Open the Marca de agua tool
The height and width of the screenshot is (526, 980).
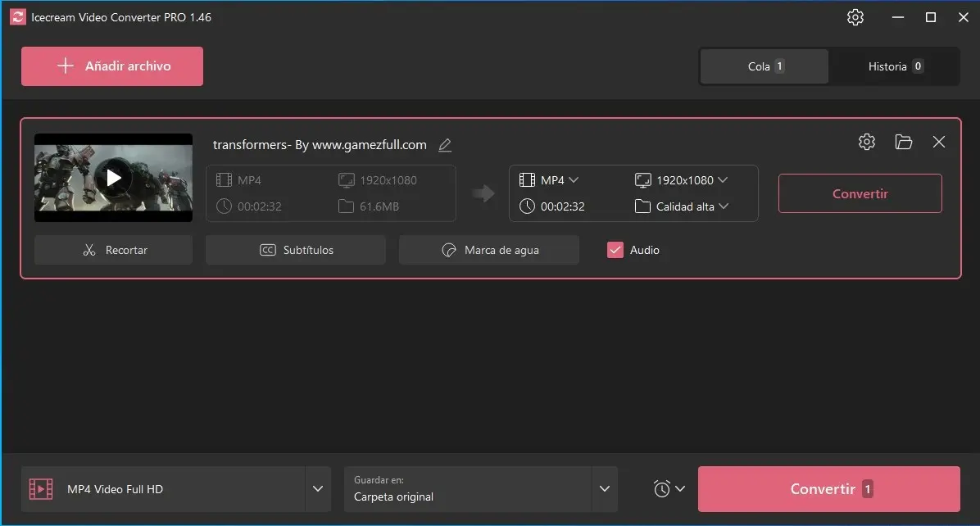488,250
